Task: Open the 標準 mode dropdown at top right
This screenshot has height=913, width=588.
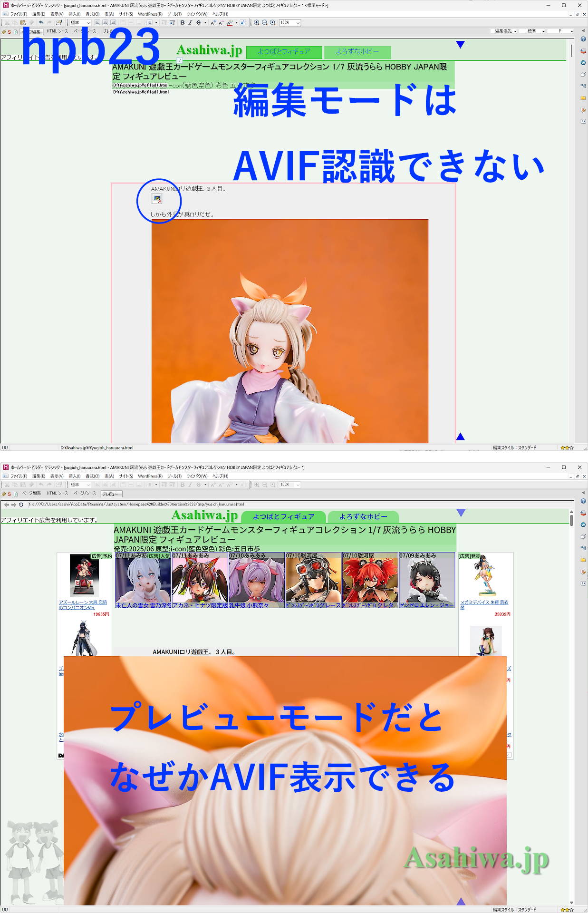Action: coord(532,31)
